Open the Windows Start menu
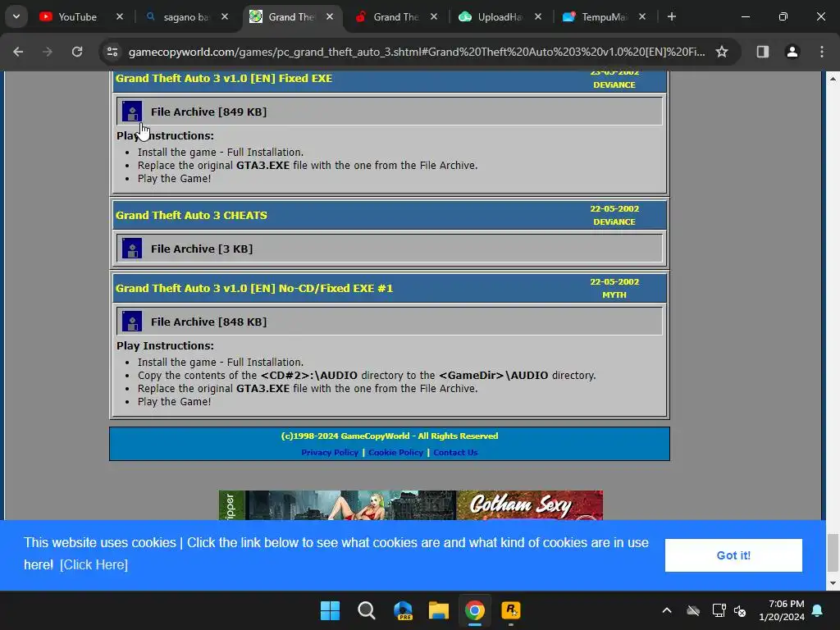This screenshot has height=630, width=840. (x=330, y=610)
